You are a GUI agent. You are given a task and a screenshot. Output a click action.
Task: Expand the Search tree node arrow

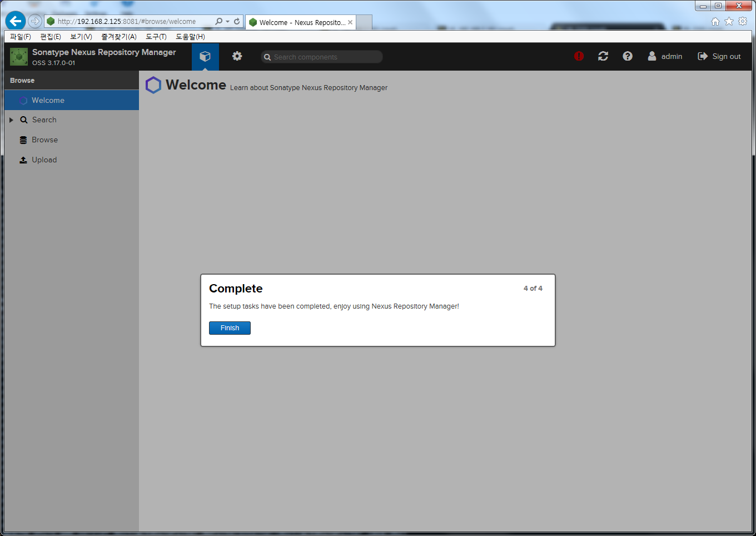(11, 120)
